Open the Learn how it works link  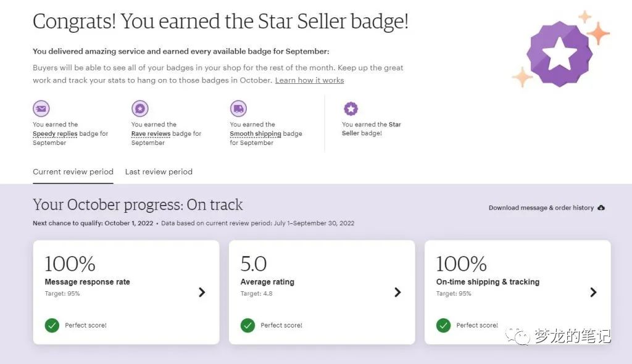[x=309, y=80]
